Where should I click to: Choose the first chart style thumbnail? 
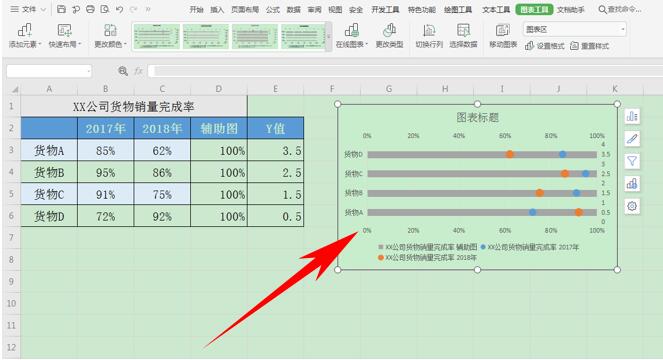(x=156, y=36)
